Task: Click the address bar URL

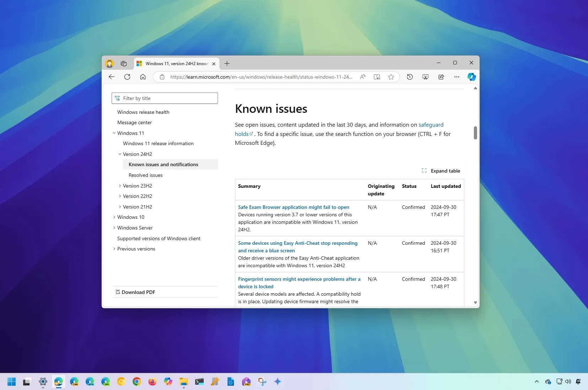Action: coord(261,77)
